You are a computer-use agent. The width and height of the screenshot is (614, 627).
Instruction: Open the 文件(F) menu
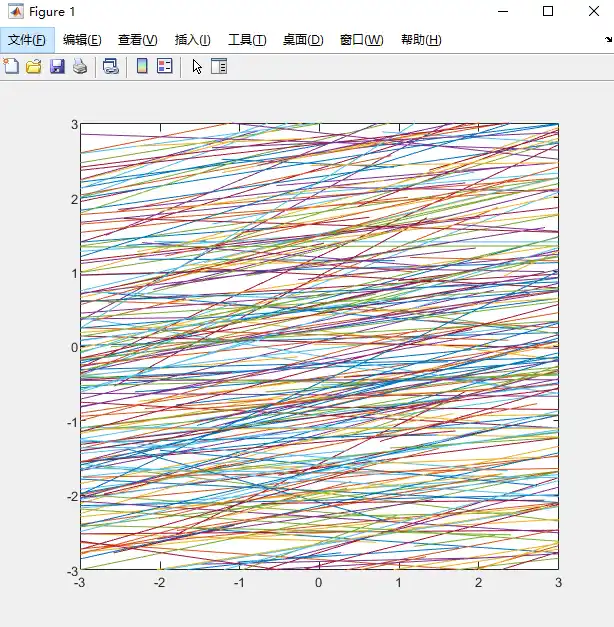[x=27, y=40]
